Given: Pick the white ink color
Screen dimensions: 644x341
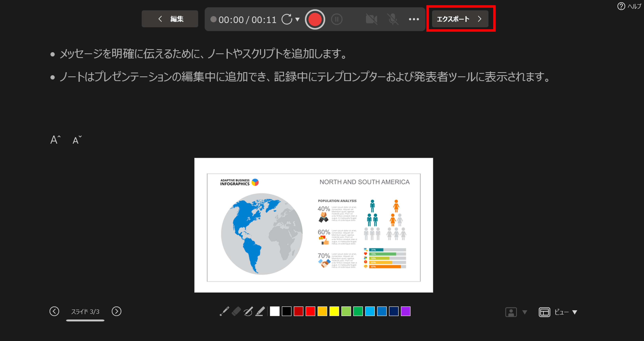Looking at the screenshot, I should tap(275, 311).
